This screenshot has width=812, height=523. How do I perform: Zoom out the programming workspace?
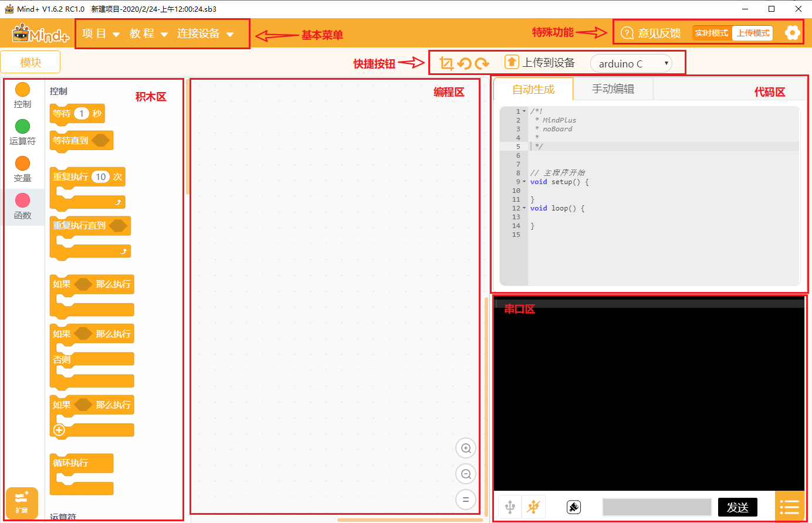click(x=466, y=474)
